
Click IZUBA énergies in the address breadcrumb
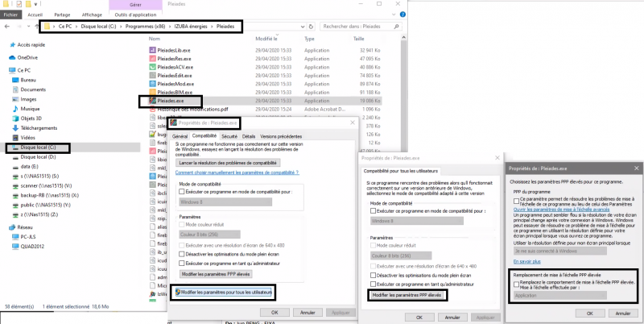pyautogui.click(x=192, y=27)
